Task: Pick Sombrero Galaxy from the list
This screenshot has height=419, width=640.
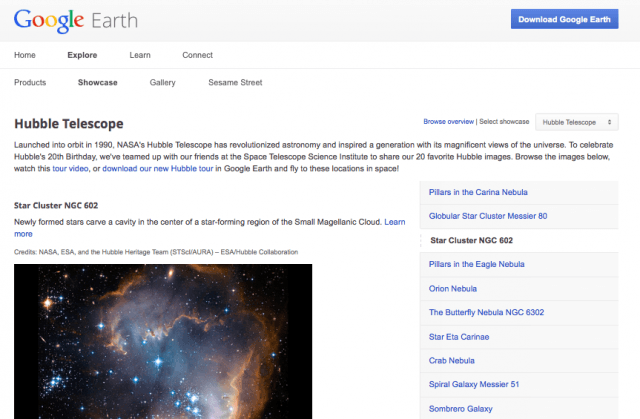Action: [461, 408]
